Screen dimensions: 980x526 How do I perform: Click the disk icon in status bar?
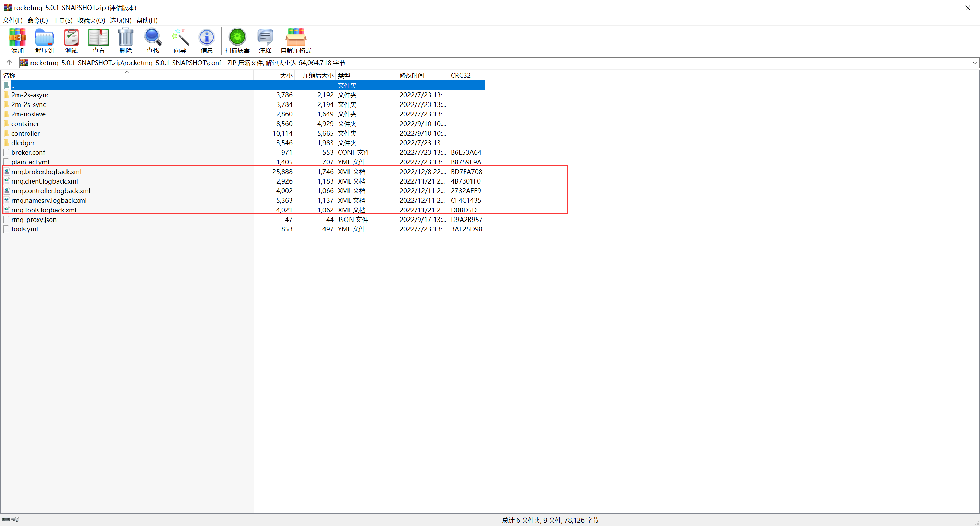click(x=6, y=519)
